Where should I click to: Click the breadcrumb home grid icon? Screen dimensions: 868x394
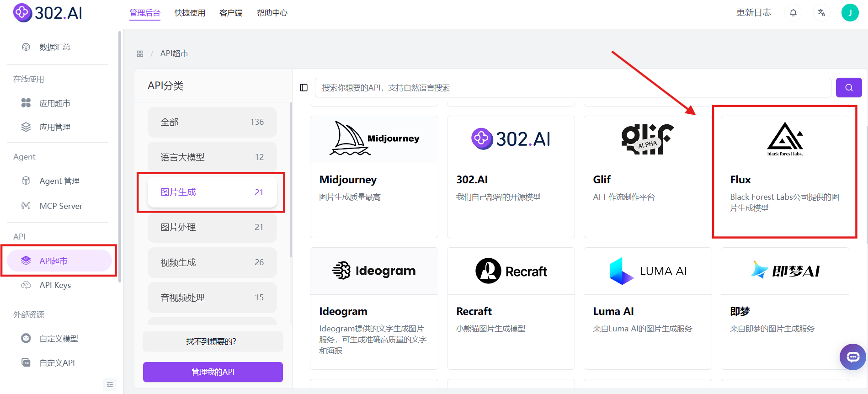point(140,54)
